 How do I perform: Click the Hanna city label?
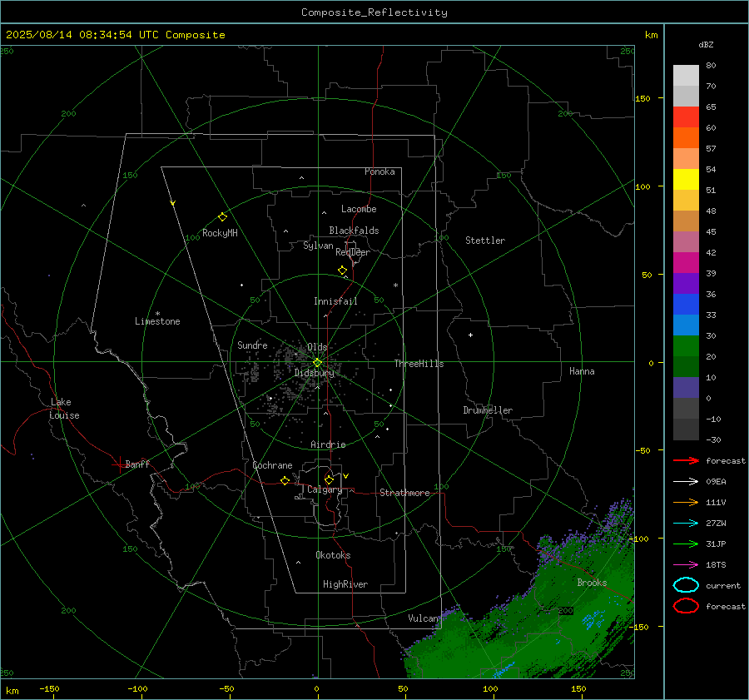coord(582,371)
